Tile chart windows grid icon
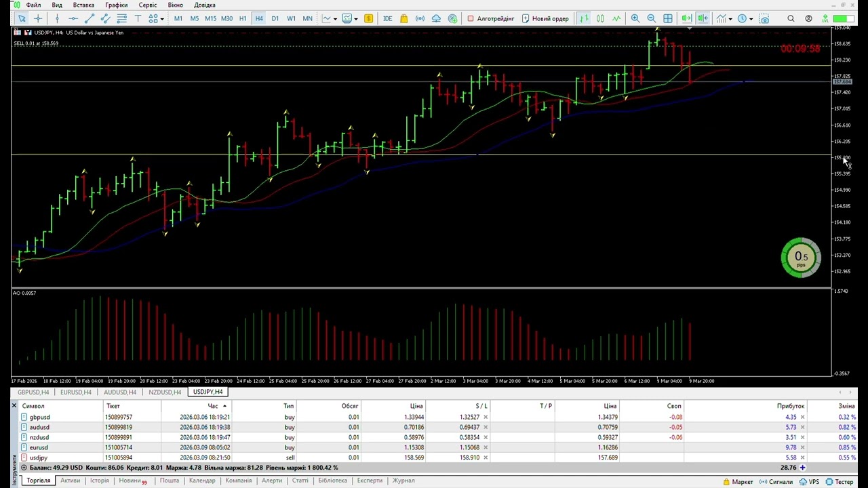Image resolution: width=868 pixels, height=488 pixels. [668, 18]
